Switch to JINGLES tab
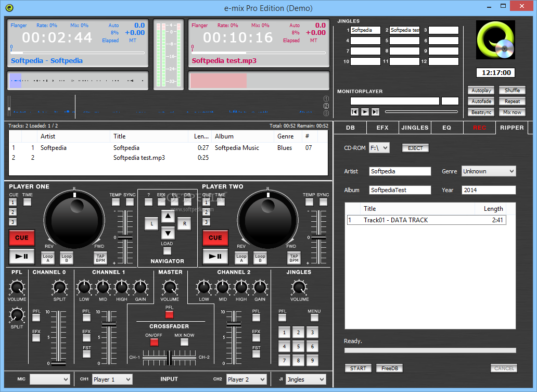Screen dimensions: 537x392 click(x=415, y=128)
